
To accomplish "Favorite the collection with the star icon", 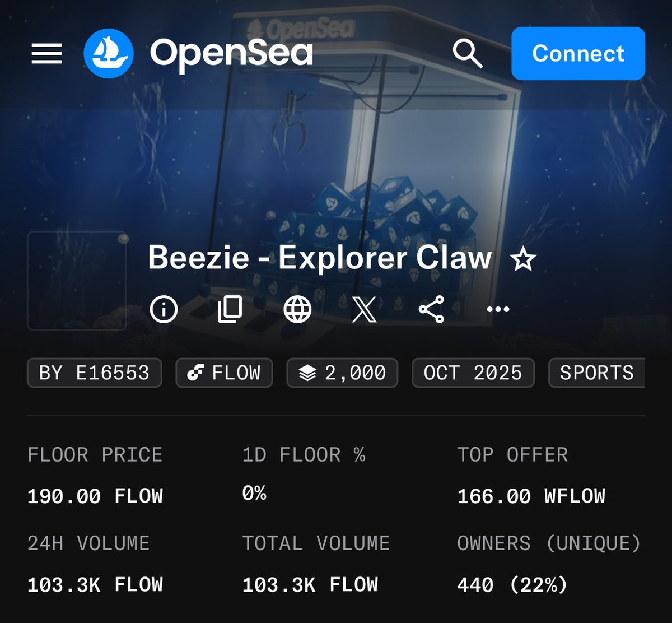I will (523, 259).
